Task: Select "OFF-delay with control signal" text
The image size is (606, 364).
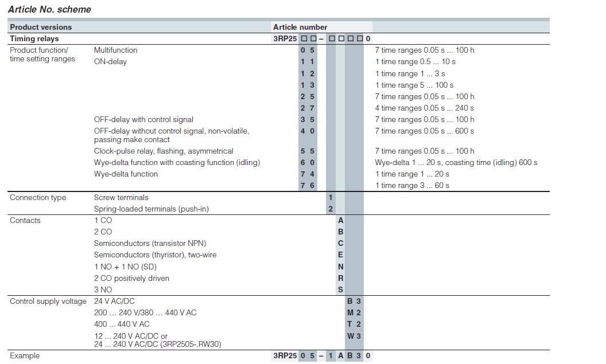Action: (x=143, y=120)
